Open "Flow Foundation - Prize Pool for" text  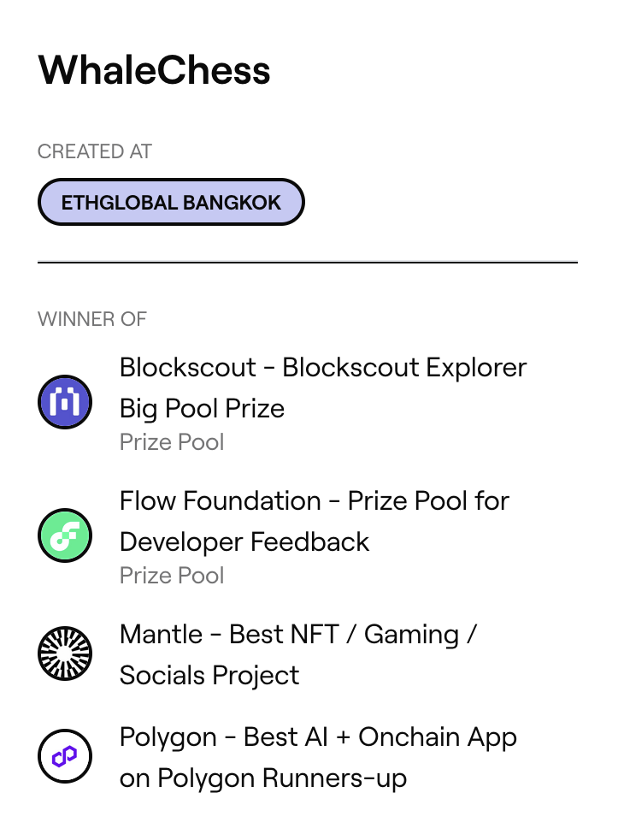click(315, 501)
